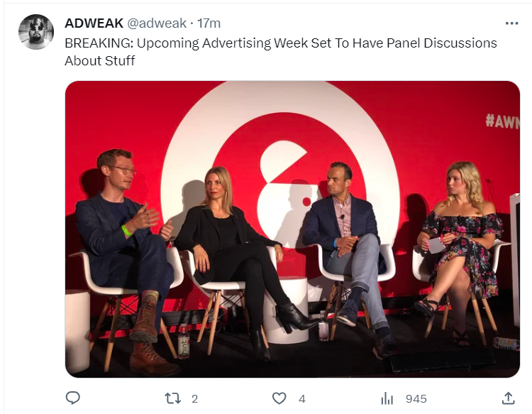Click the @adweak handle link
Screen dimensions: 532x414
[157, 23]
